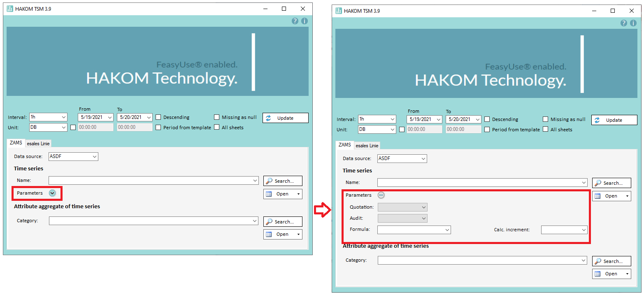Click Update button in right window
Screen dimensions: 644x293
click(614, 120)
